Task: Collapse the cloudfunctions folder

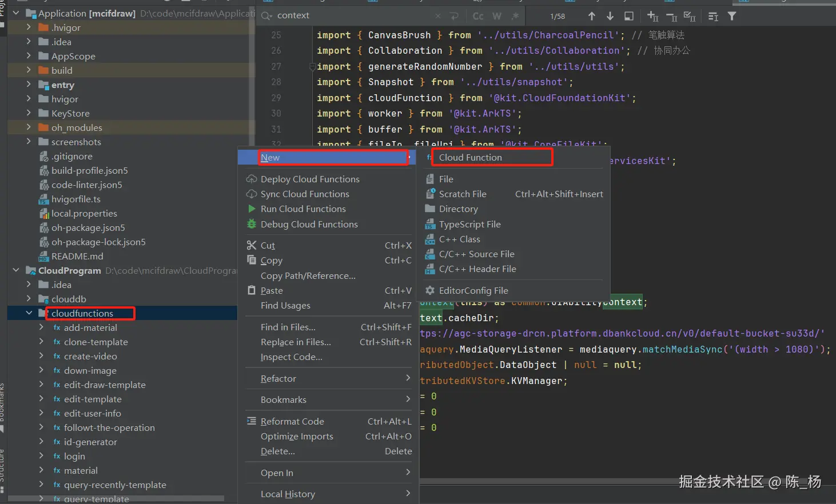Action: coord(29,313)
